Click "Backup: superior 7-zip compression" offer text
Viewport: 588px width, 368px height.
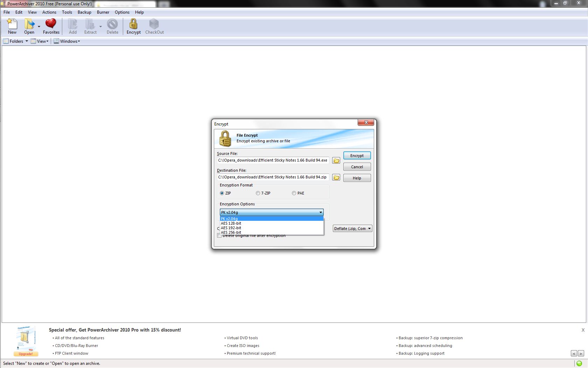pyautogui.click(x=430, y=338)
